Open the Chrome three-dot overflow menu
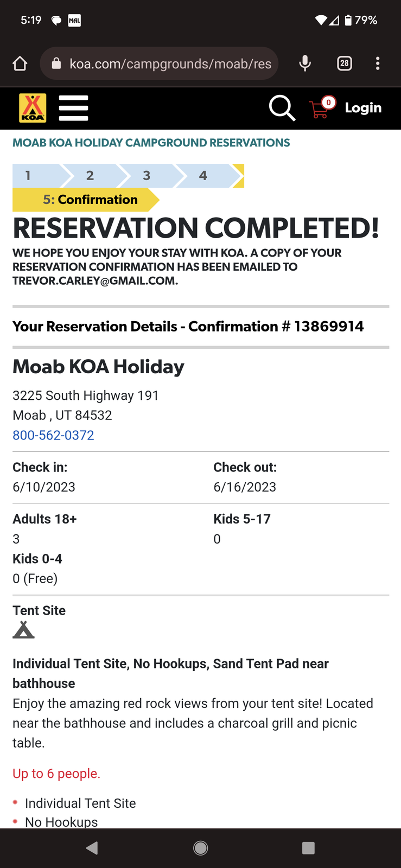401x868 pixels. point(378,63)
